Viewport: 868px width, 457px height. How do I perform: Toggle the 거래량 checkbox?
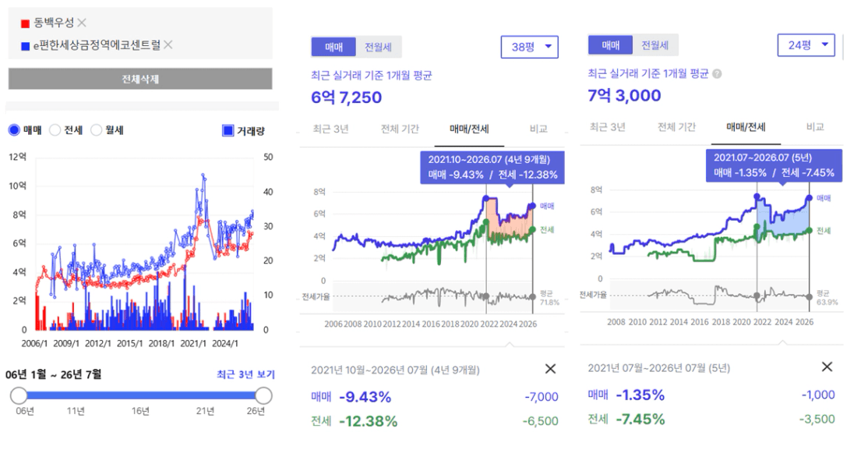pos(228,131)
